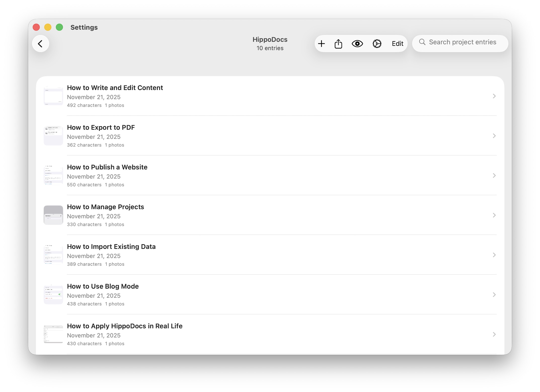This screenshot has width=540, height=392.
Task: Select 'How to Manage Projects' entry title
Action: coord(105,207)
